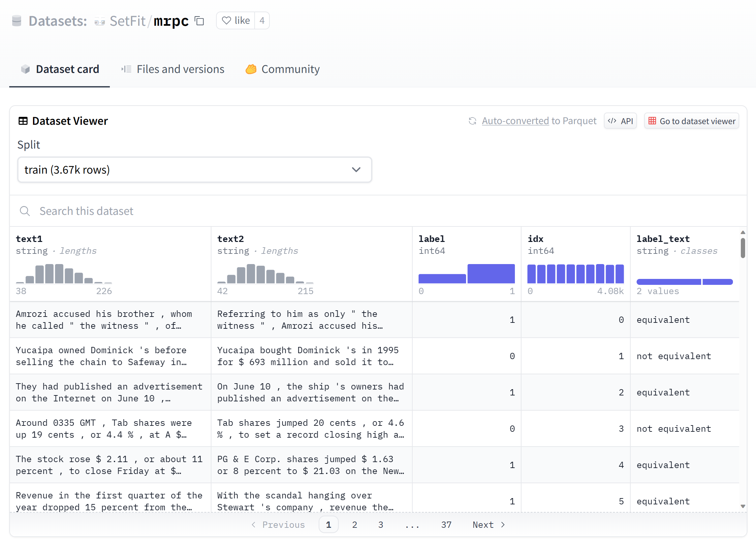Click the split dropdown chevron arrow

(x=356, y=170)
